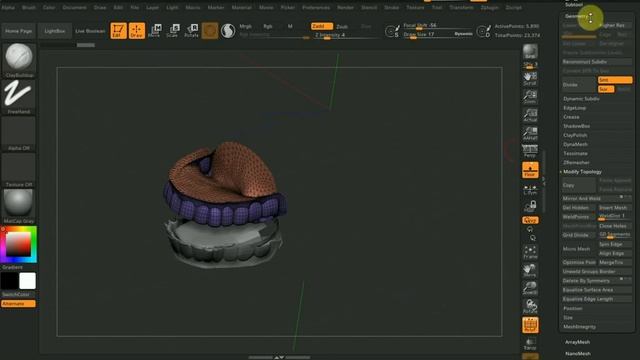
Task: Adjust the Z Intensity slider
Action: 345,35
